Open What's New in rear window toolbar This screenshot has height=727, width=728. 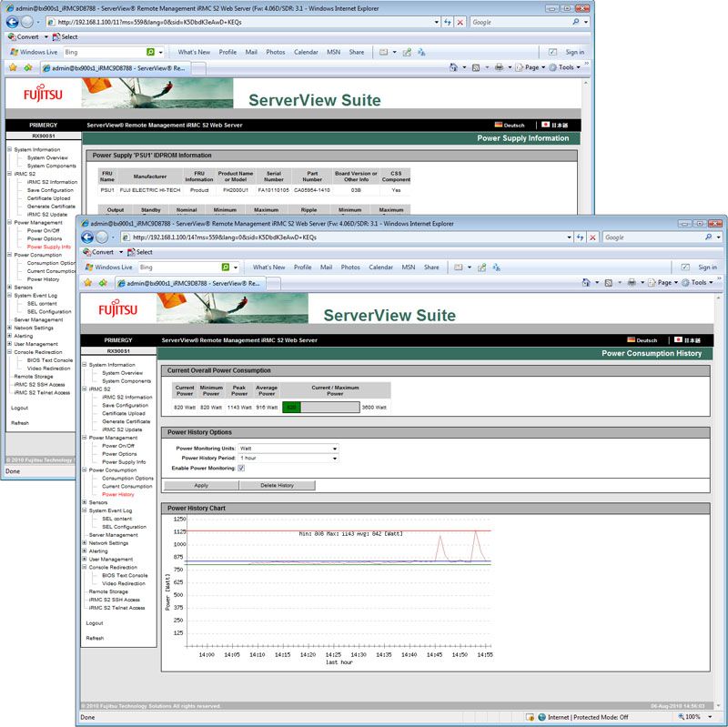[x=194, y=52]
